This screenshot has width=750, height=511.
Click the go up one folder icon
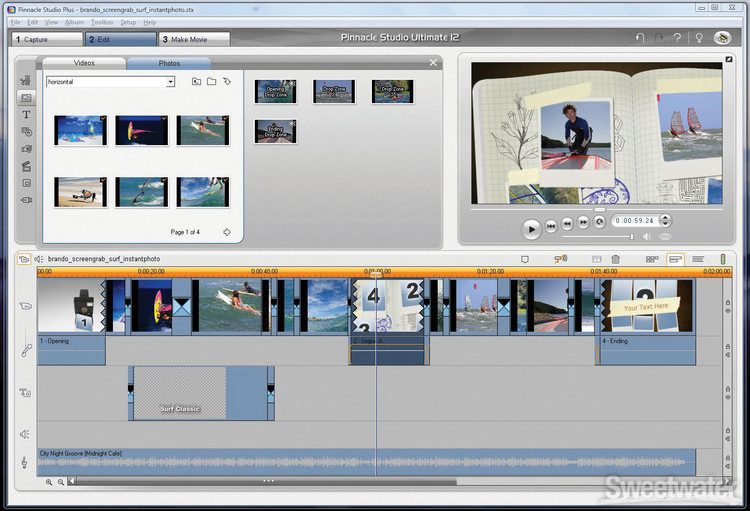click(x=196, y=82)
